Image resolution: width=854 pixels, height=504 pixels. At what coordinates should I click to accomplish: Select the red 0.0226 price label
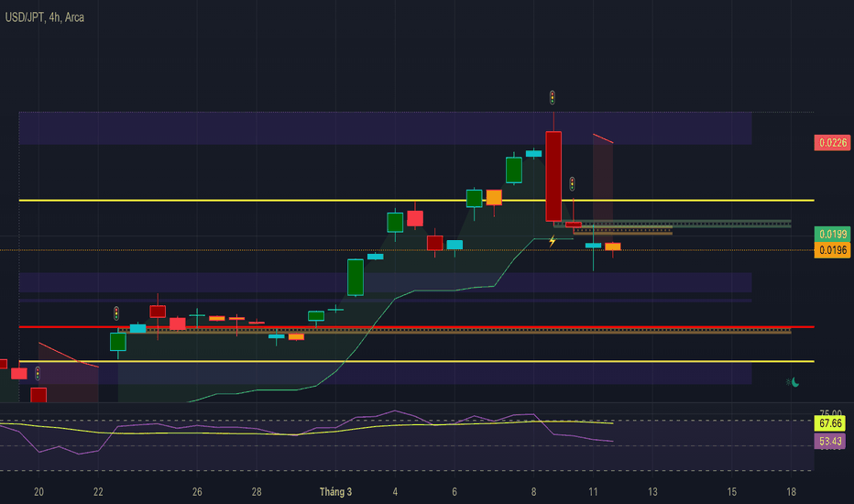[833, 142]
